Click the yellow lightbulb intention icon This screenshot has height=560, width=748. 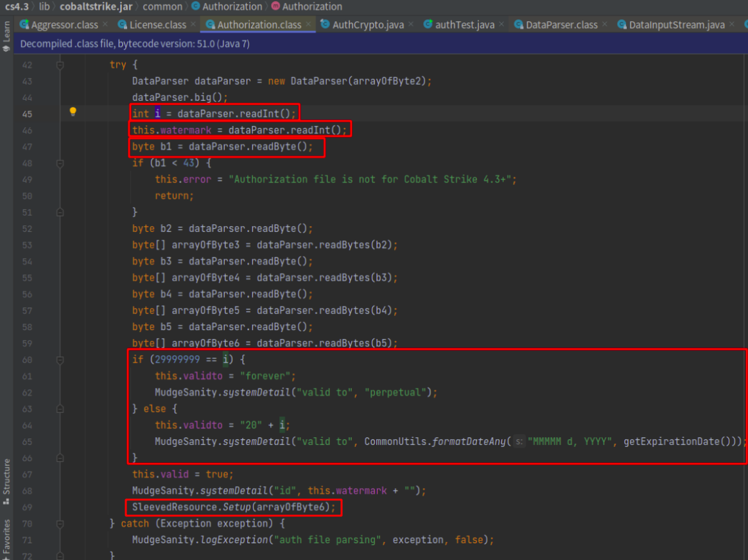[73, 112]
